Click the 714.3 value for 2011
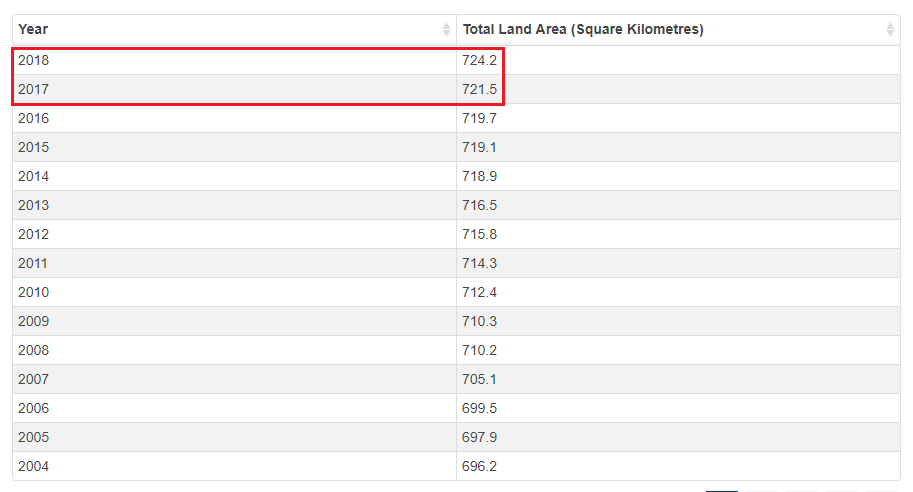Image resolution: width=913 pixels, height=492 pixels. [480, 263]
